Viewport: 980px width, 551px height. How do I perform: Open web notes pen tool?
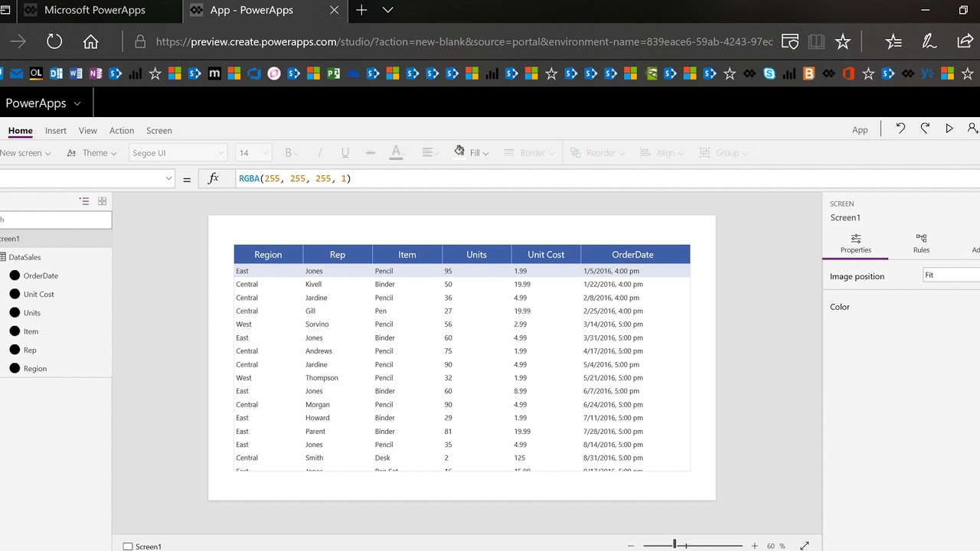point(929,41)
